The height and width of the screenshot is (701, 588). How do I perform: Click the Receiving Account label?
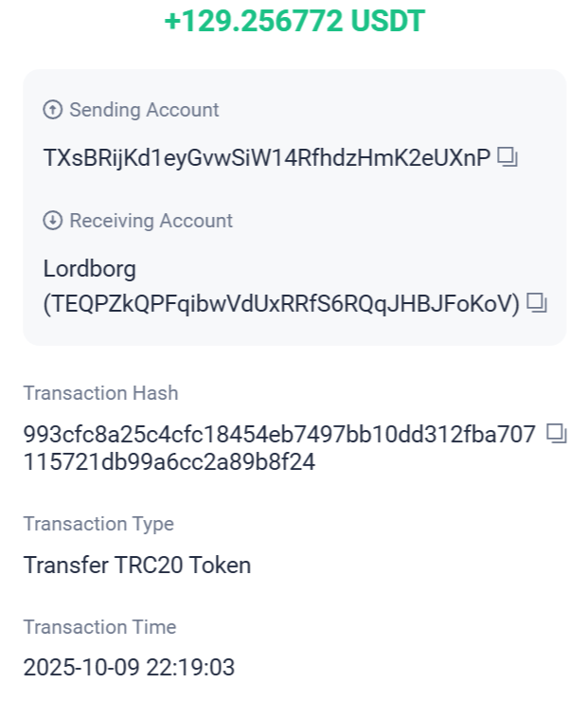click(151, 221)
